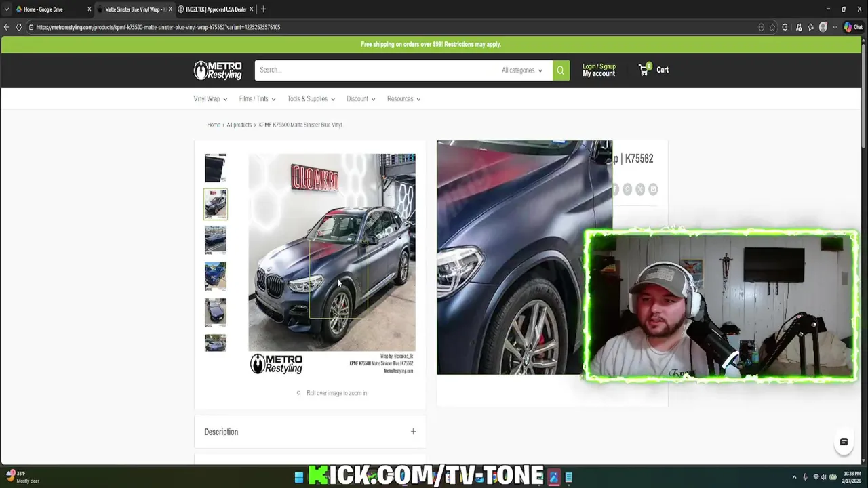Reload the page with refresh icon
Screen dimensions: 868x488
pyautogui.click(x=19, y=27)
